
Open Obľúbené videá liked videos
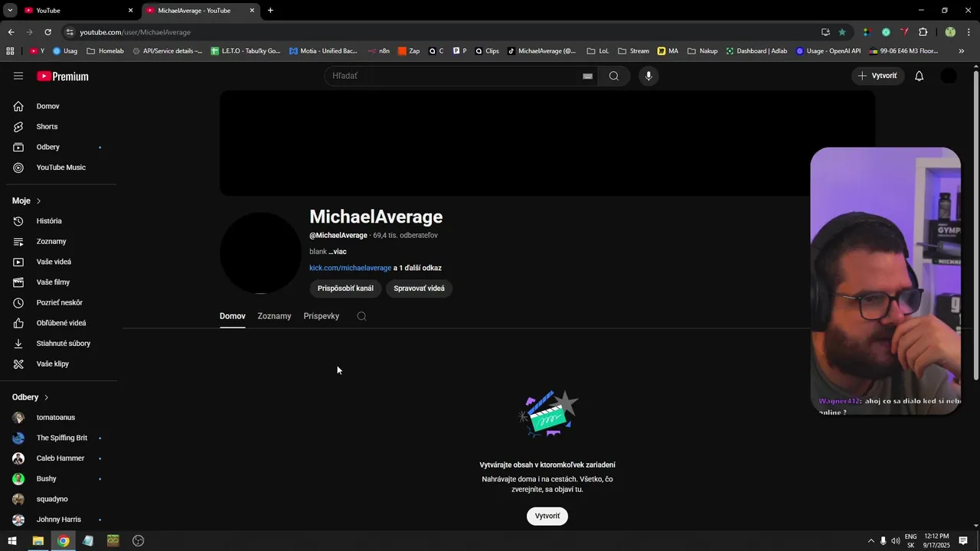(61, 323)
